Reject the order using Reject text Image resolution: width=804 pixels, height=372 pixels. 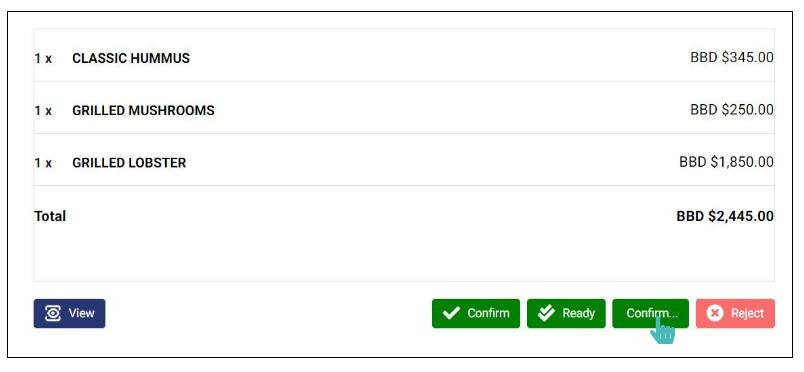click(747, 313)
